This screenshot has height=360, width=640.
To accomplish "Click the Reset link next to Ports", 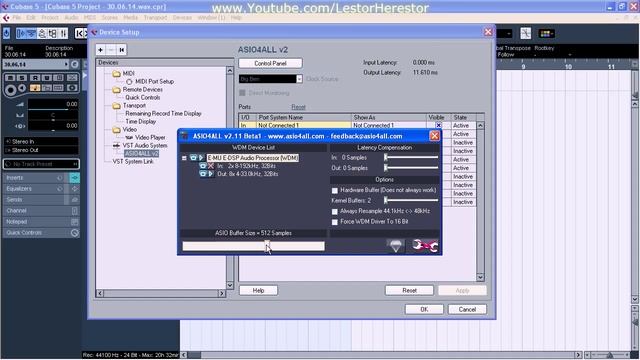I will click(298, 107).
